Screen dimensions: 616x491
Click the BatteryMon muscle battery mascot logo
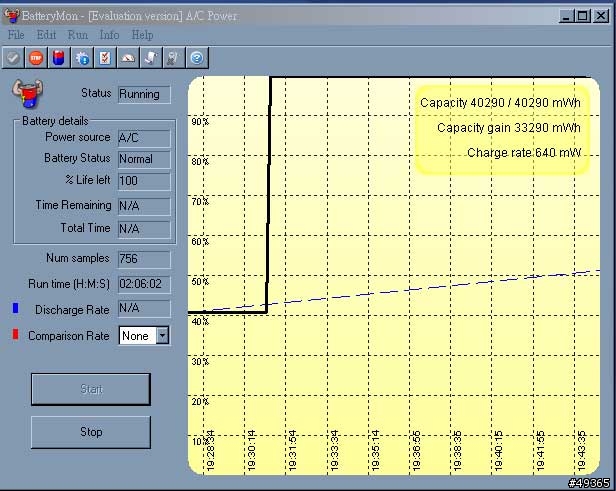28,94
